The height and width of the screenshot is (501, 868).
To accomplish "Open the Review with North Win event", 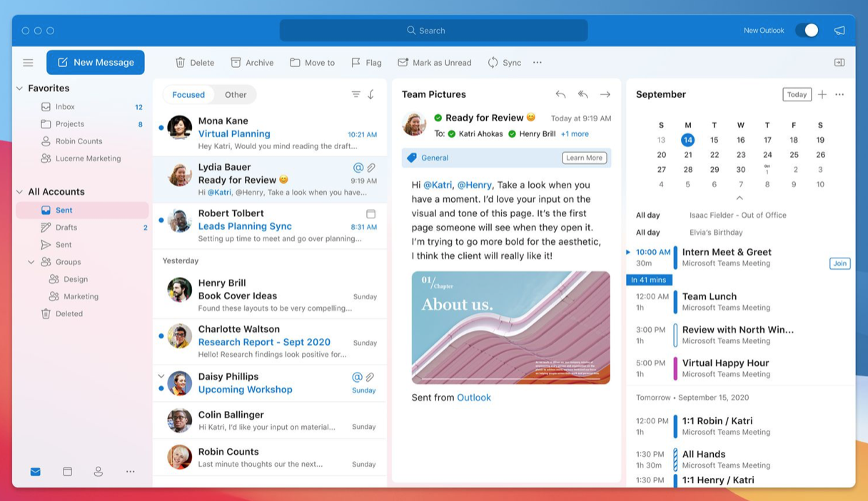I will 740,335.
